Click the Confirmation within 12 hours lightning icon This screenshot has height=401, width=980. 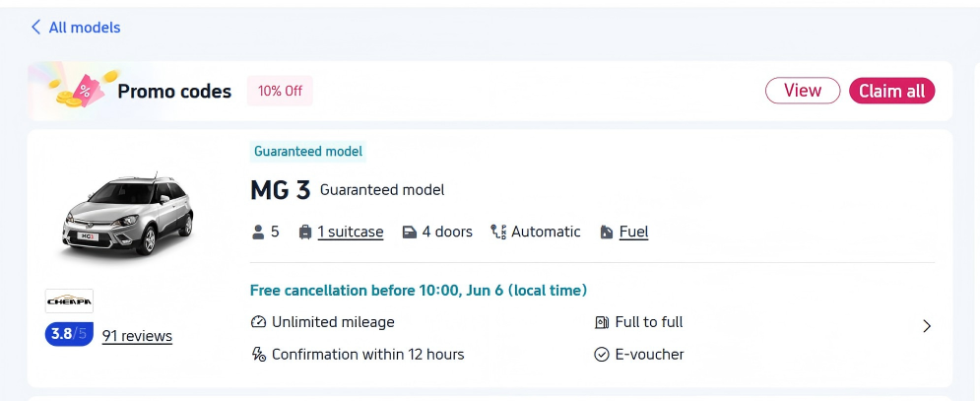tap(258, 355)
